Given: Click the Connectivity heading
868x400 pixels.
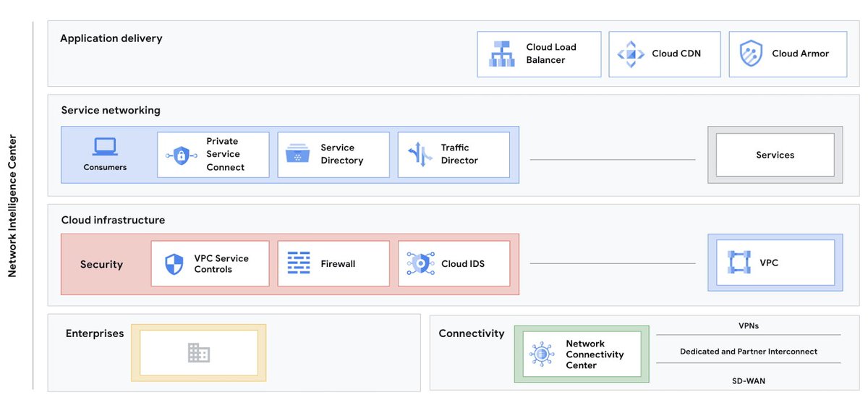Looking at the screenshot, I should (472, 333).
